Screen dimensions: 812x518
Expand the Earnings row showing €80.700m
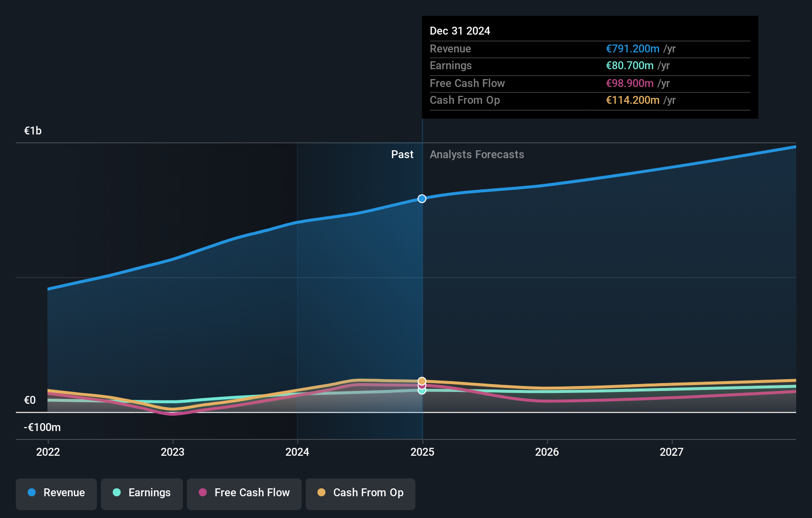(588, 66)
